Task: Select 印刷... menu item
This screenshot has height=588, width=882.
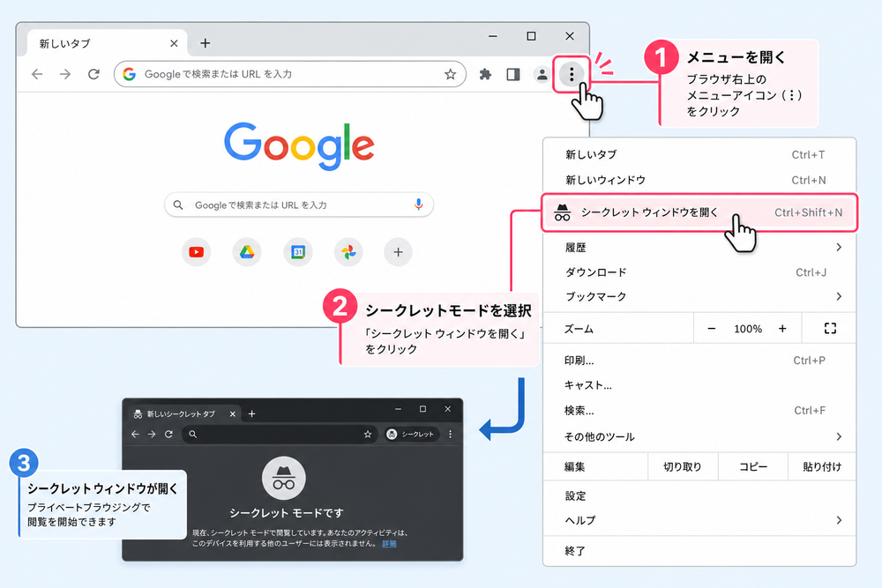Action: (699, 361)
